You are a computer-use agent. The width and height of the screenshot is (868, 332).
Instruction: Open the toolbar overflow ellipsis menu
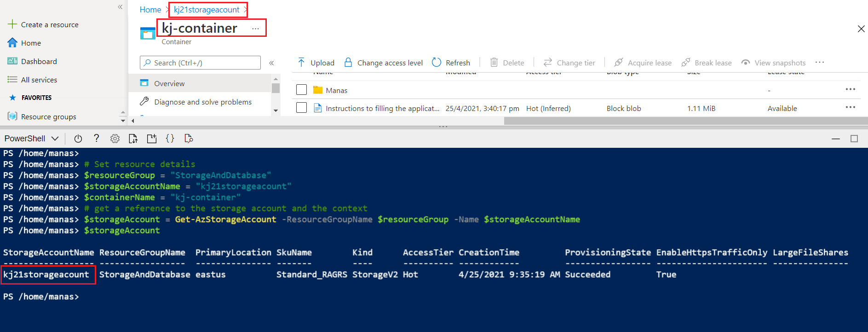pos(820,62)
